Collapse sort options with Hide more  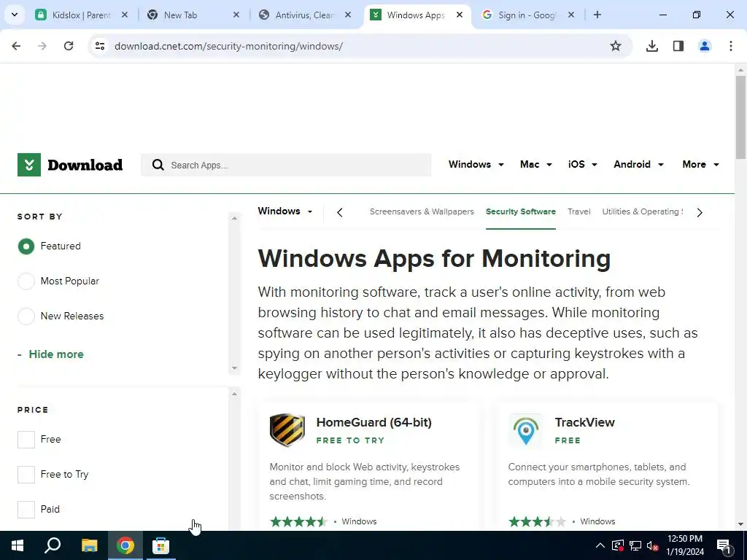[50, 354]
